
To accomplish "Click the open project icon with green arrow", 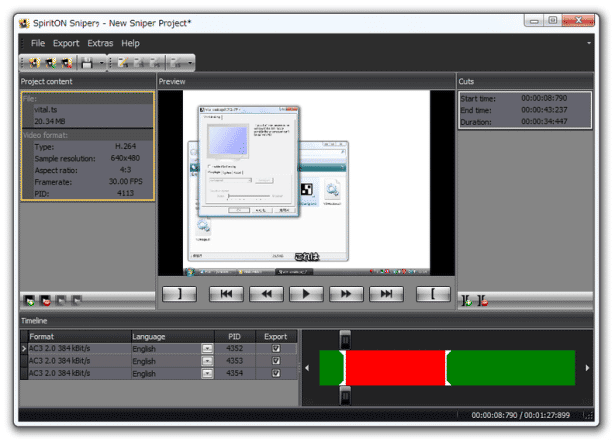I will [x=51, y=63].
